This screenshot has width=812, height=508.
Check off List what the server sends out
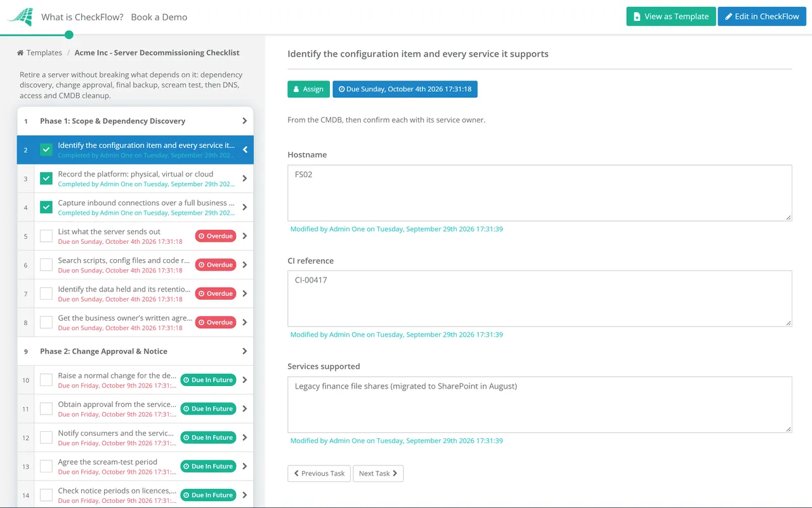tap(46, 236)
